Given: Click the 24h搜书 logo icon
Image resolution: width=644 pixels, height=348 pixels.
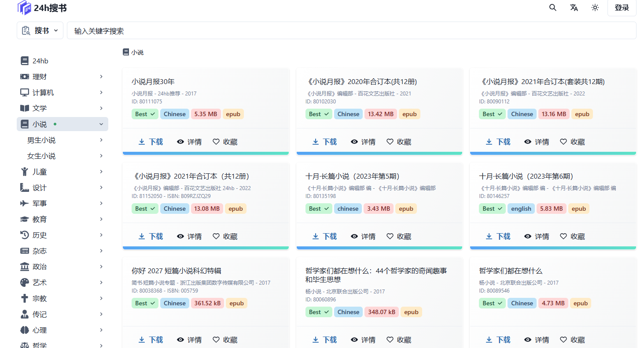Looking at the screenshot, I should pyautogui.click(x=24, y=7).
